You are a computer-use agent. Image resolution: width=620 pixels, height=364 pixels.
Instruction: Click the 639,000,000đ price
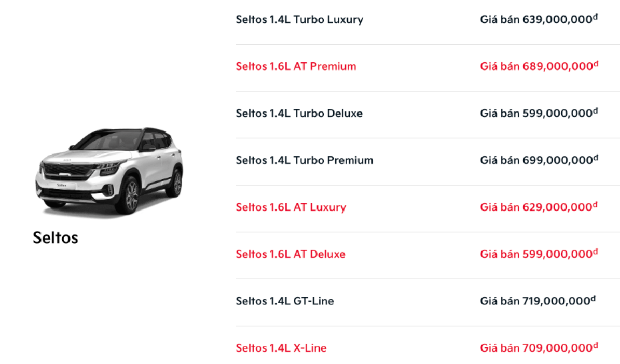click(539, 20)
